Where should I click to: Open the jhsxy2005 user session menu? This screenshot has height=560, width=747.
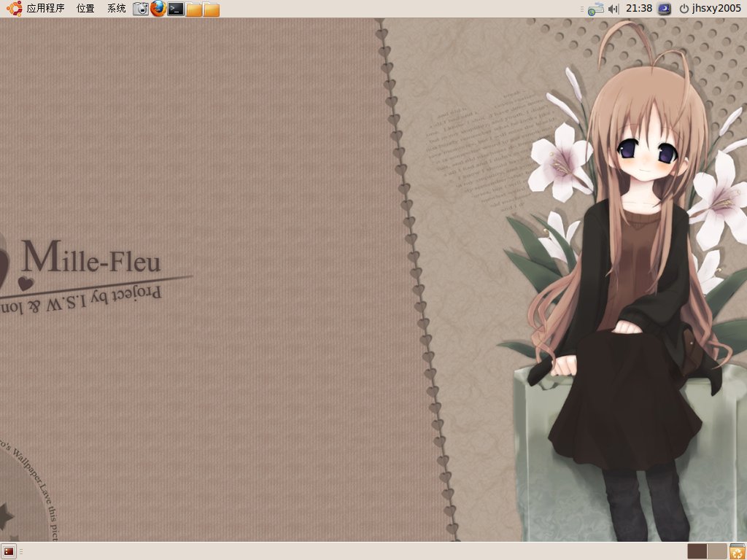[x=711, y=9]
